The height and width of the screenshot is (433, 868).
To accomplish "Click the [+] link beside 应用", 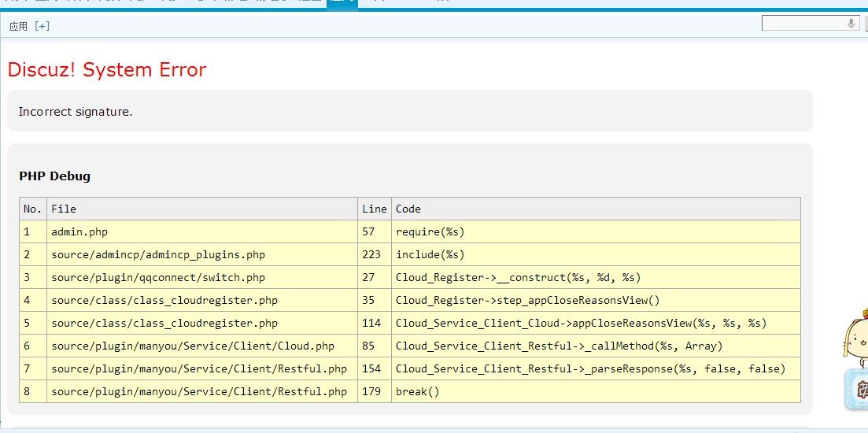I will pyautogui.click(x=42, y=26).
